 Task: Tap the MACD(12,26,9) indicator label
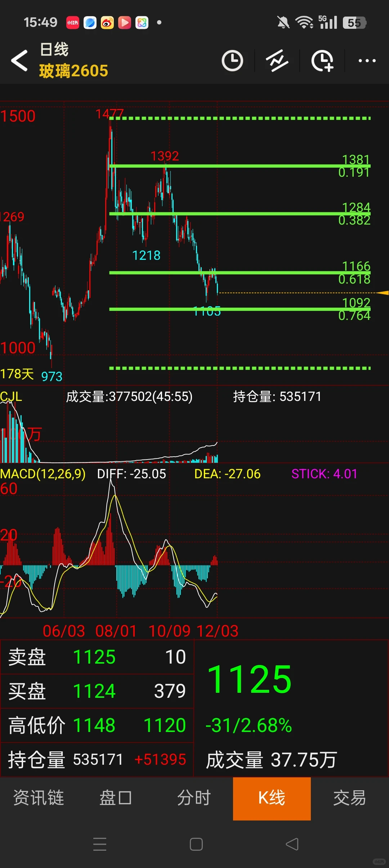point(43,474)
